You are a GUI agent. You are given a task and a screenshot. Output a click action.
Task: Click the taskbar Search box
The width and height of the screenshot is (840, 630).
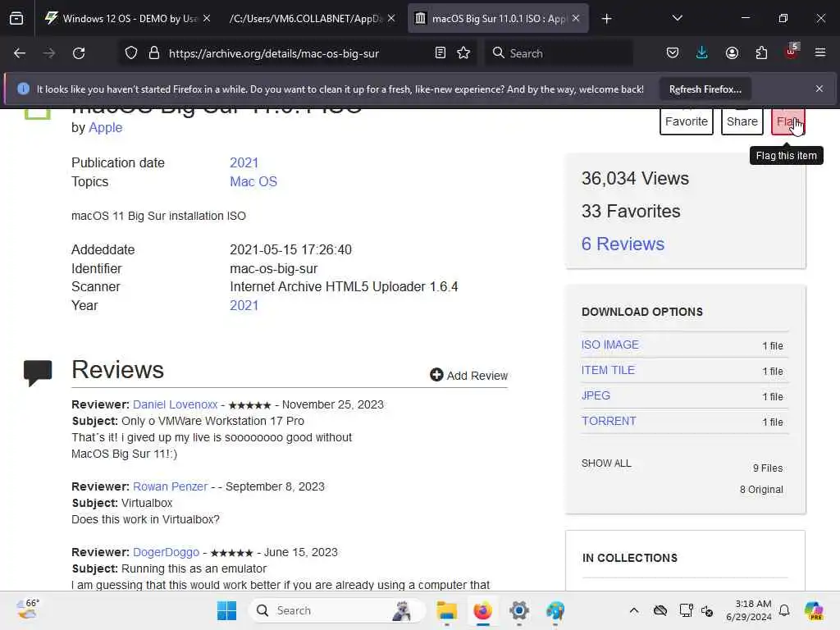(337, 610)
